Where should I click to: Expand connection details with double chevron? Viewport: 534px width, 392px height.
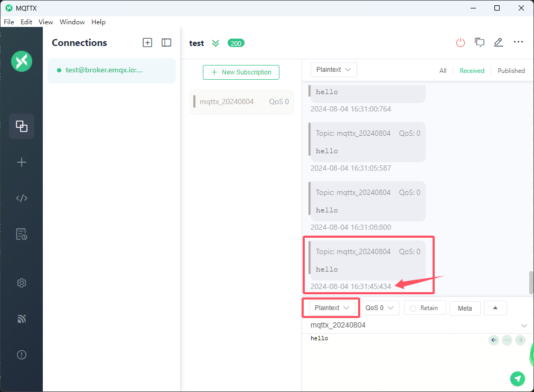pyautogui.click(x=216, y=43)
